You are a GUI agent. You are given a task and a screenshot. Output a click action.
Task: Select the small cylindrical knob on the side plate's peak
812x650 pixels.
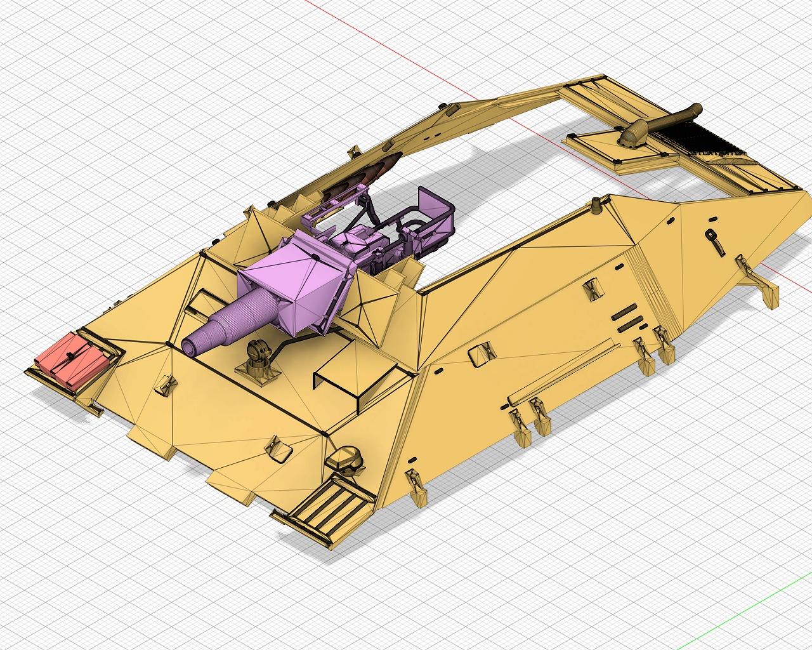596,204
